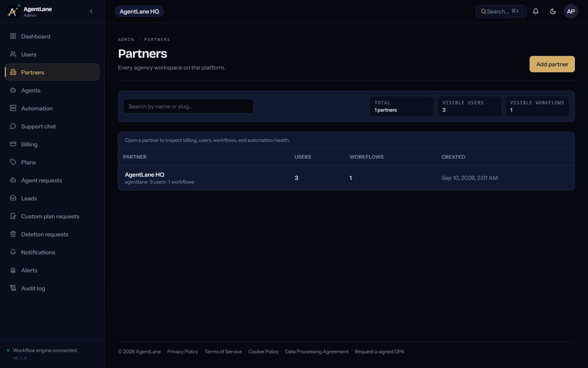The image size is (588, 368).
Task: Click the PARTNER column header
Action: coord(135,157)
